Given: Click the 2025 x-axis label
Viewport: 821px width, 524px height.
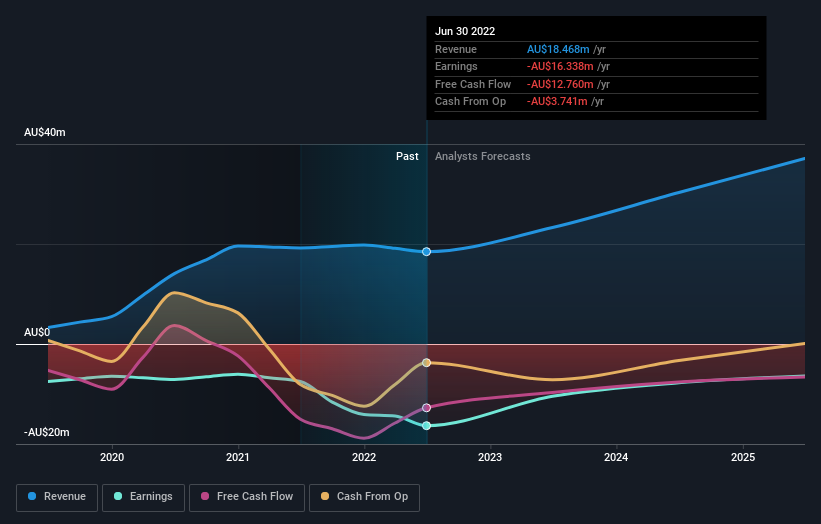Looking at the screenshot, I should point(743,458).
